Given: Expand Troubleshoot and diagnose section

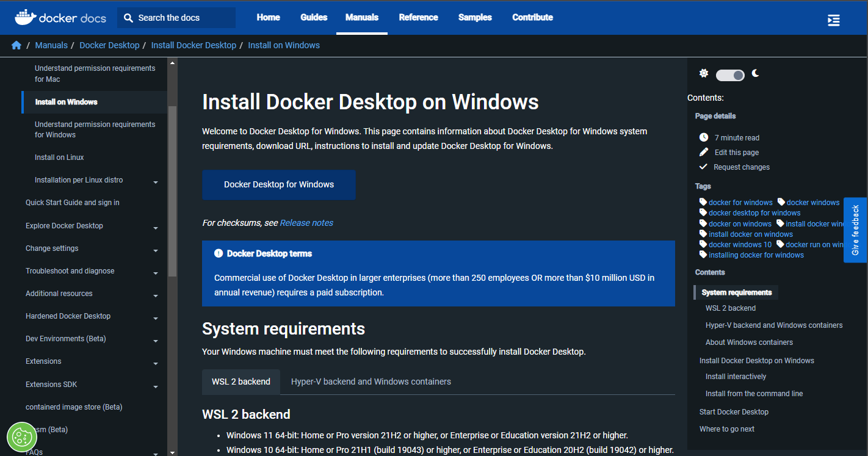Looking at the screenshot, I should click(156, 273).
